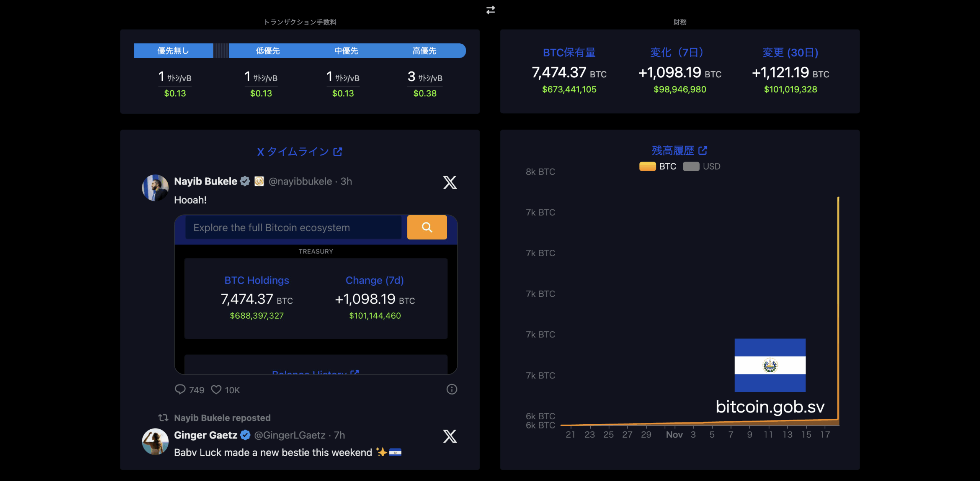The image size is (980, 481).
Task: Click the @nayibbukele handle
Action: coord(300,182)
